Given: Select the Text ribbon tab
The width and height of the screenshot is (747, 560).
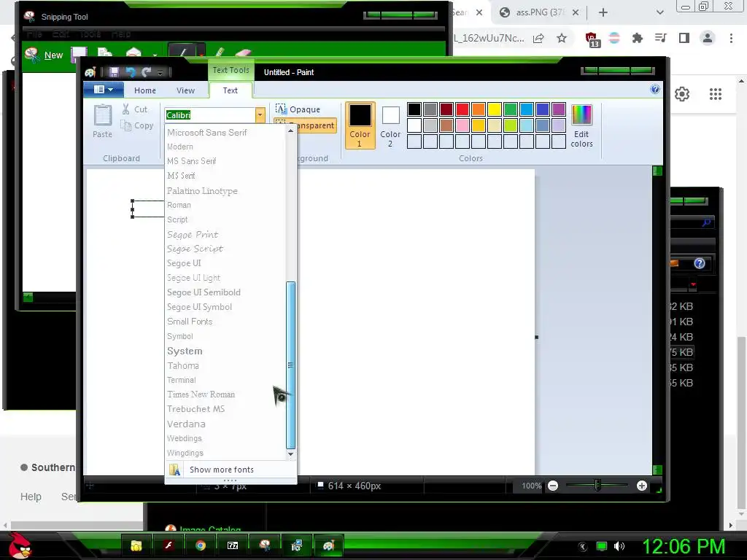Looking at the screenshot, I should (230, 90).
